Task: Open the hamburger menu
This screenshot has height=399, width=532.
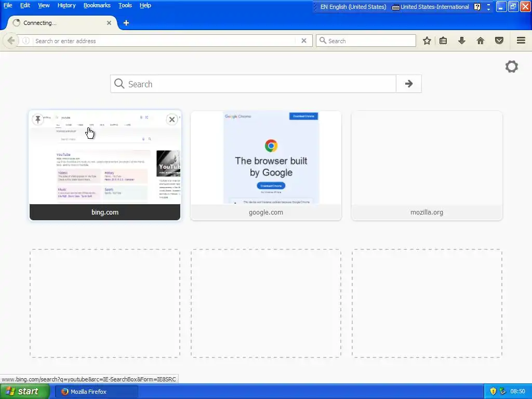Action: [521, 41]
